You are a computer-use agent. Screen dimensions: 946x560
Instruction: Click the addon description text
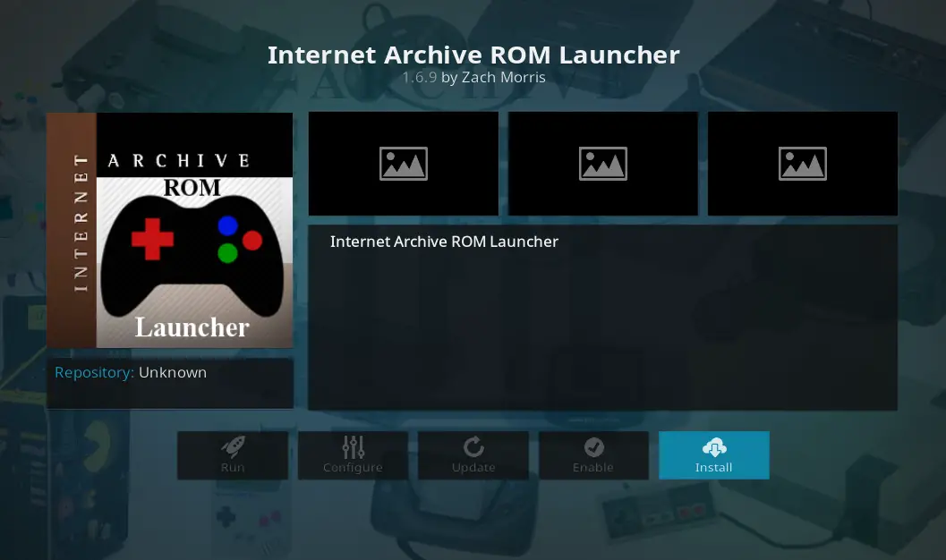(444, 242)
